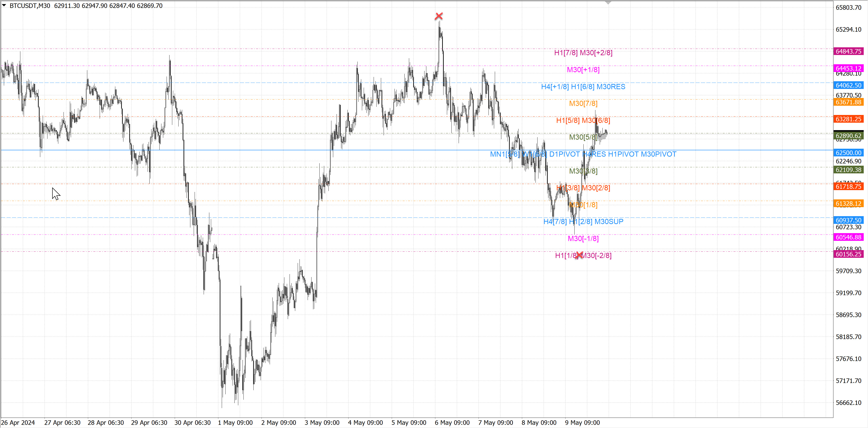Click red X marker near M30[-2/8] label
The width and height of the screenshot is (868, 428).
(x=579, y=255)
